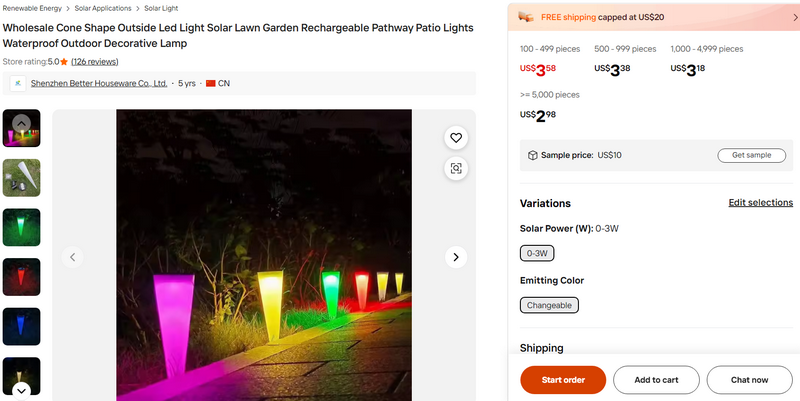Open Chat now with supplier

click(749, 380)
